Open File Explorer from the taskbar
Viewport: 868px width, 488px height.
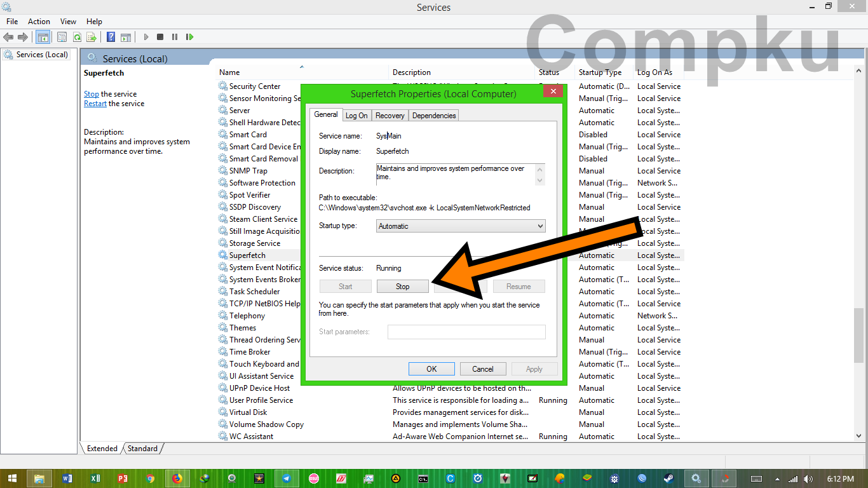pos(39,478)
